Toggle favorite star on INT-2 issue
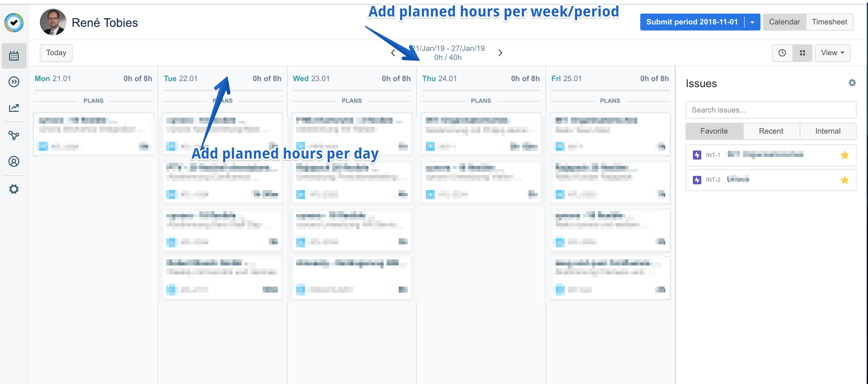Image resolution: width=868 pixels, height=384 pixels. [x=844, y=180]
